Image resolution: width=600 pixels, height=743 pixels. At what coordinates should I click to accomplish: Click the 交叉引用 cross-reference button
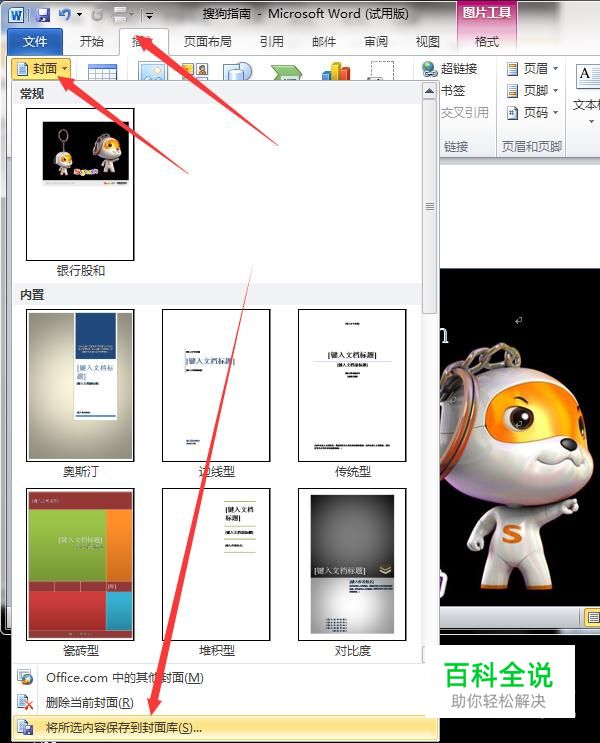[x=464, y=113]
